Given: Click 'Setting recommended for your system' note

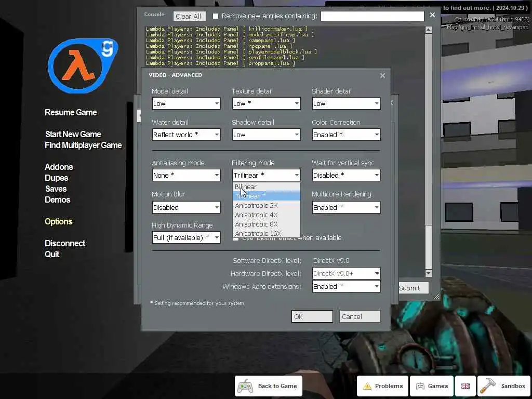Looking at the screenshot, I should [x=197, y=303].
